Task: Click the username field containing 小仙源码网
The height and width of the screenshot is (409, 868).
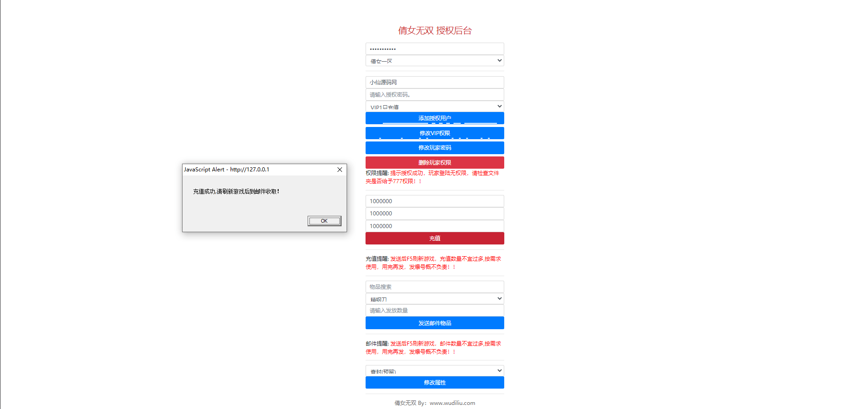Action: click(435, 83)
